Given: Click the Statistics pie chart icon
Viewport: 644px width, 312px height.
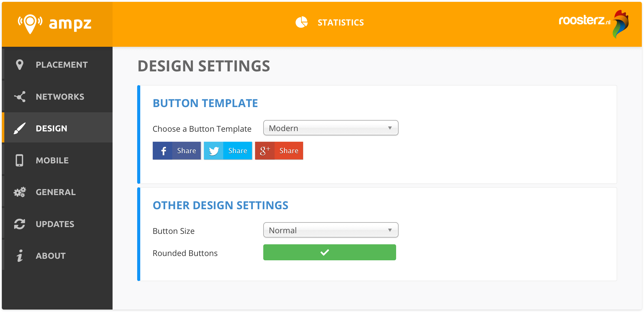Looking at the screenshot, I should 301,22.
